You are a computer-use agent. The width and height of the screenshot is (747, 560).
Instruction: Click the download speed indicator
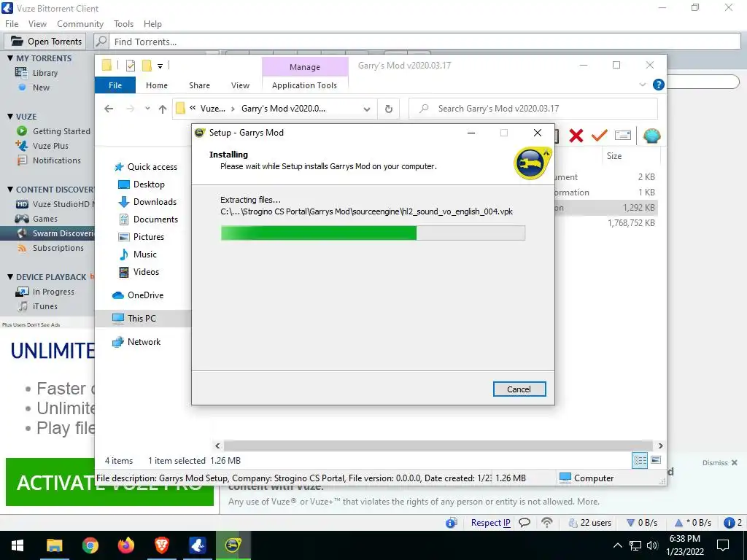[642, 523]
